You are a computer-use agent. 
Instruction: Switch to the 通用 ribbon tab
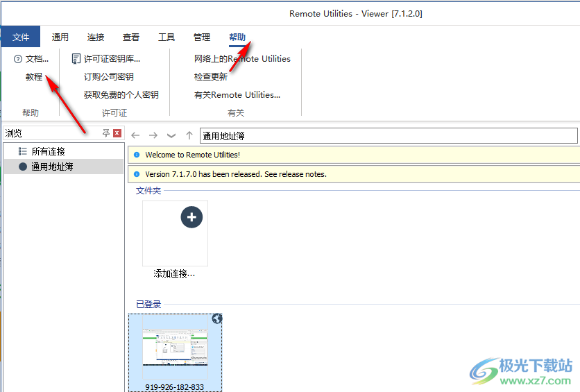(x=60, y=37)
